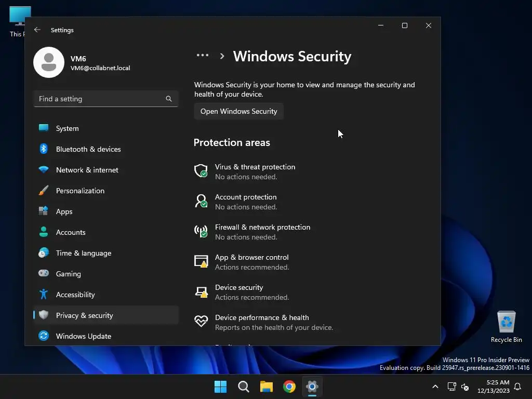
Task: Open Device performance & health
Action: (x=262, y=317)
